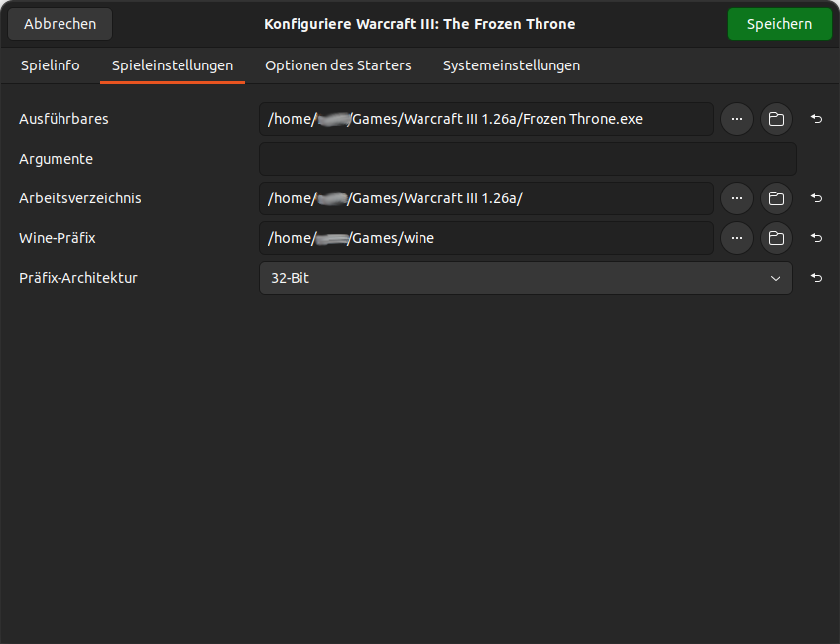The height and width of the screenshot is (644, 840).
Task: Open the Optionen des Starters tab
Action: pos(337,65)
